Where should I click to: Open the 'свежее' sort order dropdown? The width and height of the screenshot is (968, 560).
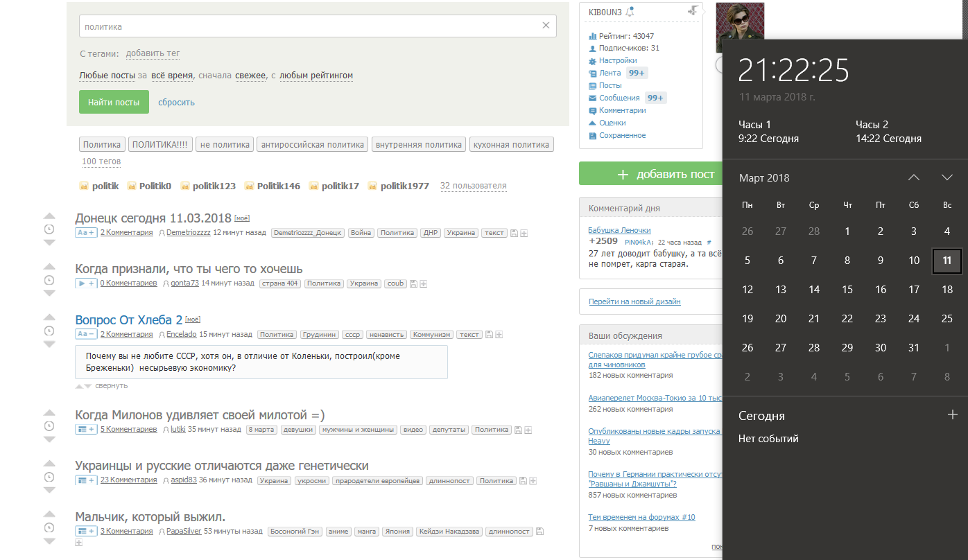(x=250, y=76)
